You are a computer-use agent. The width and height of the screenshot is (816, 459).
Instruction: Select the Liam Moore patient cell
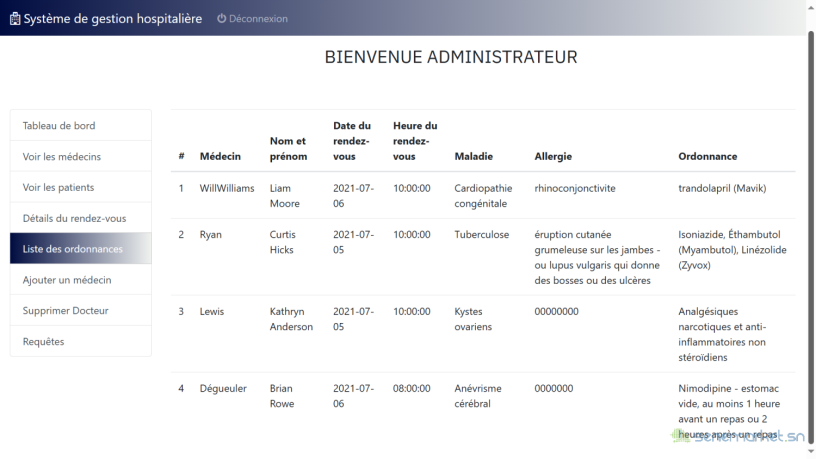285,196
